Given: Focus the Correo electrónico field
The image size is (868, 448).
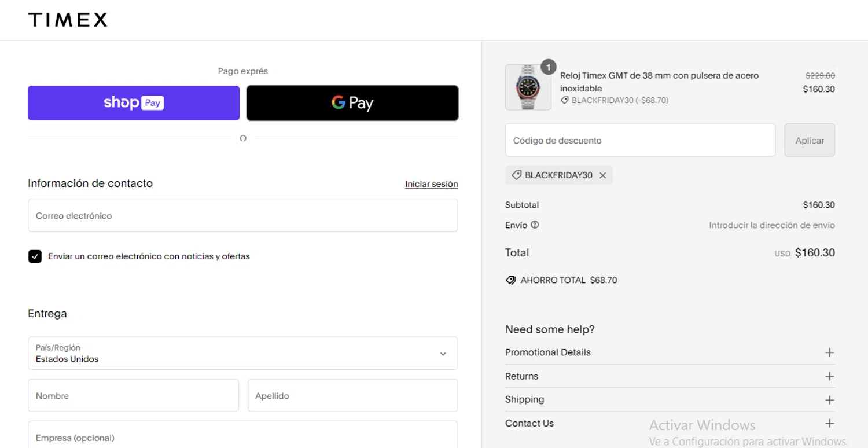Looking at the screenshot, I should pyautogui.click(x=243, y=215).
